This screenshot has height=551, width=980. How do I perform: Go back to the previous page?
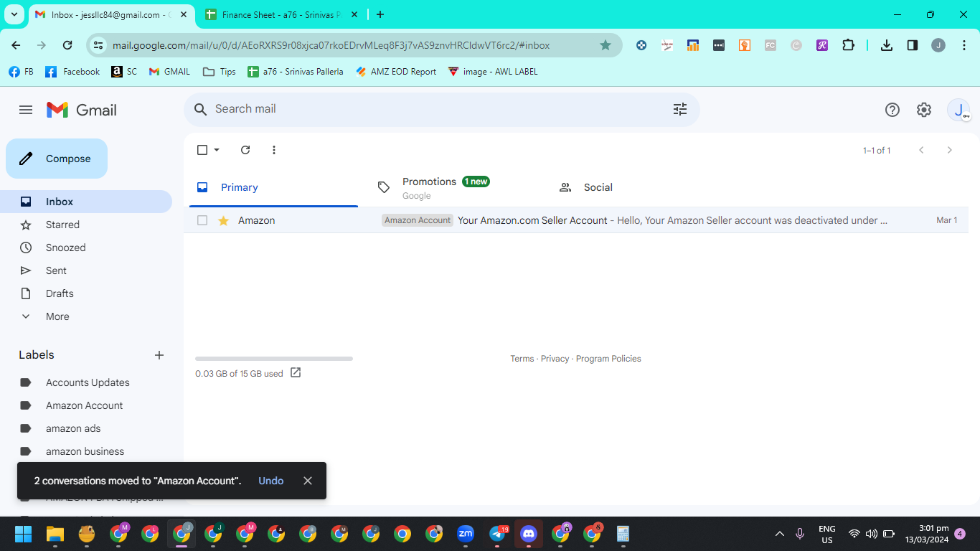[16, 45]
